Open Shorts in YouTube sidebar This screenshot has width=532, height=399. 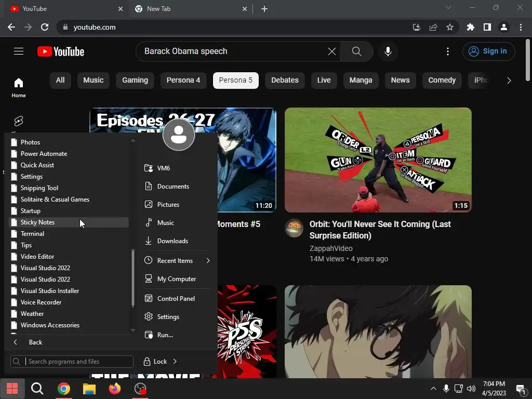pyautogui.click(x=19, y=122)
